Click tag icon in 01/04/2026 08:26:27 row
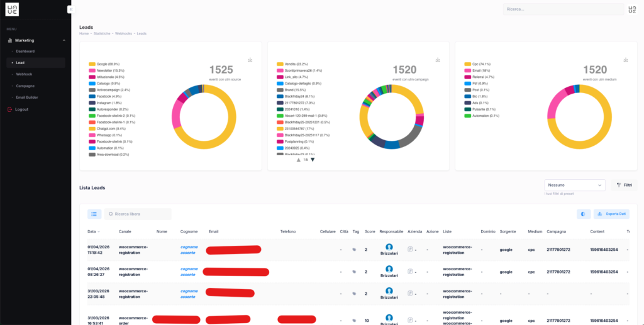The height and width of the screenshot is (325, 644). click(354, 272)
